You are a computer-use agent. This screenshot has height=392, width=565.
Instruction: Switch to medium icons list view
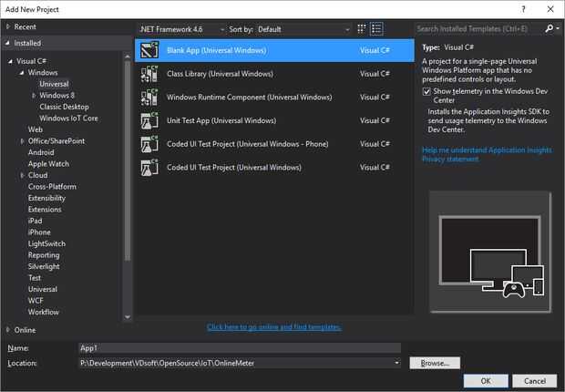(x=376, y=29)
